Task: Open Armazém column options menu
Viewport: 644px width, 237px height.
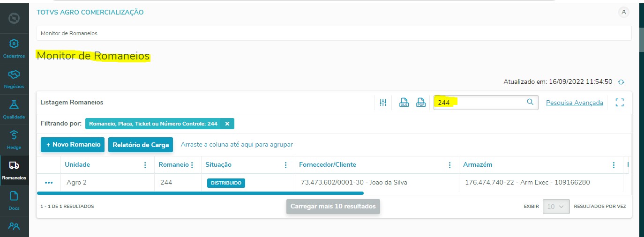Action: click(x=614, y=165)
